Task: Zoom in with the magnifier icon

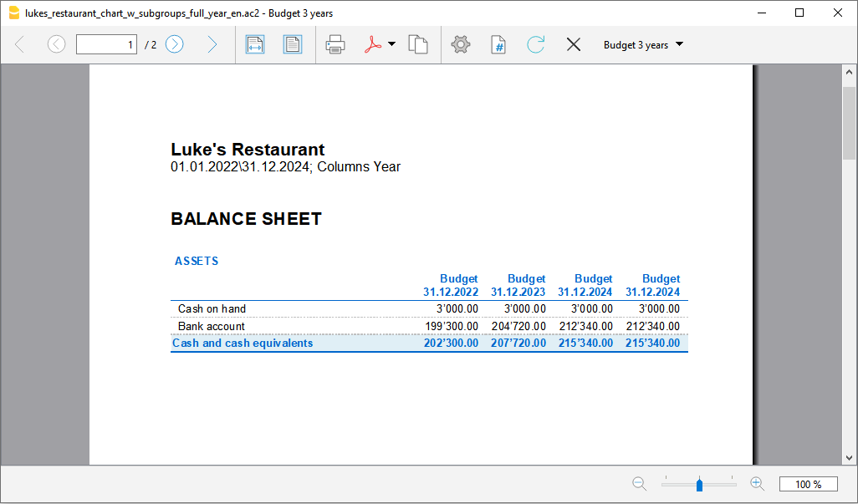Action: coord(757,483)
